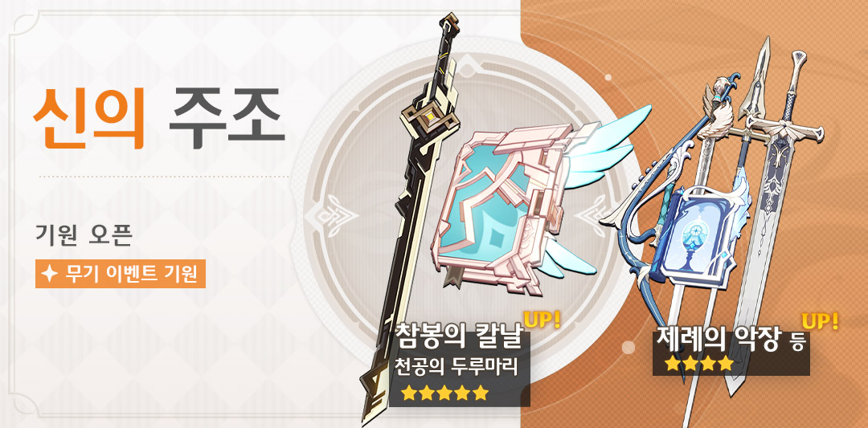Click the UP! badge beside 참봉의 칼날
Screen dimensions: 868x428
(542, 321)
